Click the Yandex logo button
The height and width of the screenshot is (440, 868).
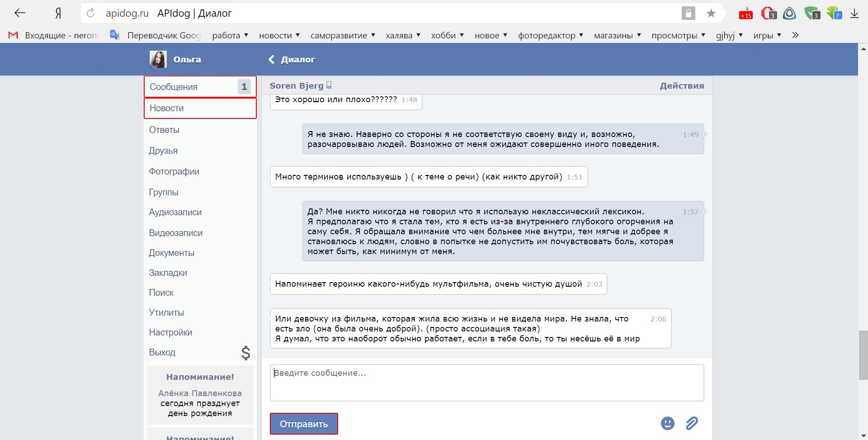58,14
